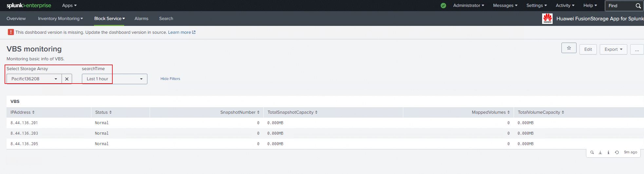Open the Select Storage Array dropdown
Viewport: 644px width, 174px height.
tap(34, 79)
